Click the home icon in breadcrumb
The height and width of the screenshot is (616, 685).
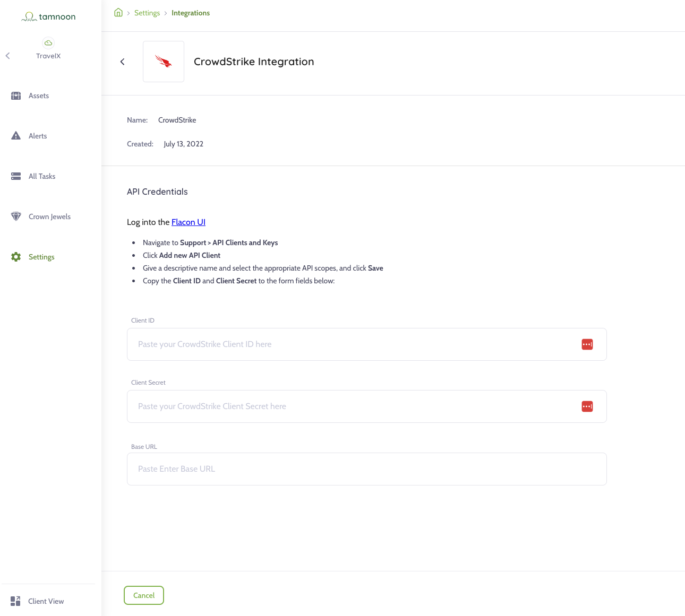pyautogui.click(x=118, y=13)
